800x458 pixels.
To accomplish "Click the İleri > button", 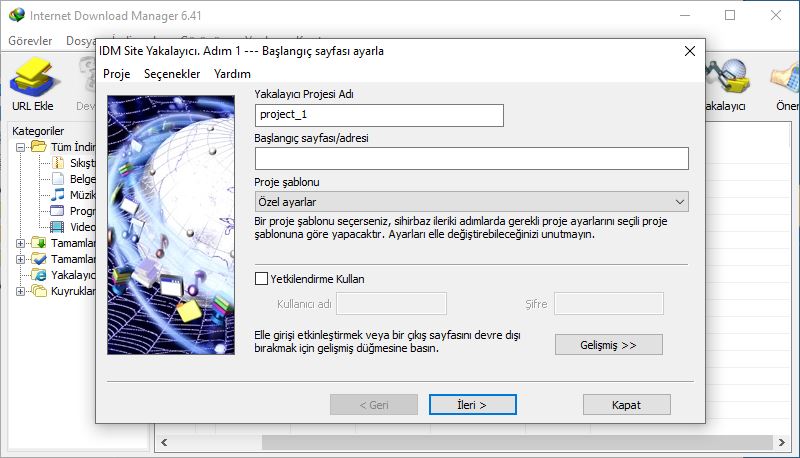I will [472, 404].
